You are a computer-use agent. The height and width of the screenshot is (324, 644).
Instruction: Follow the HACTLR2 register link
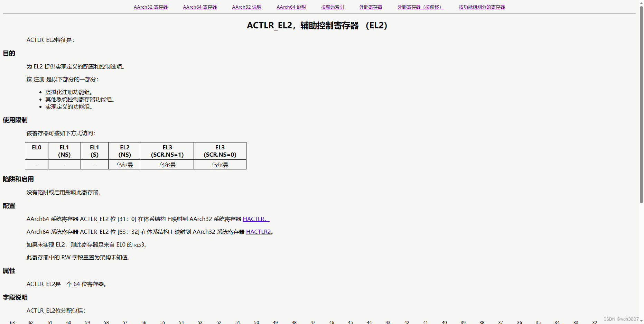coord(259,232)
